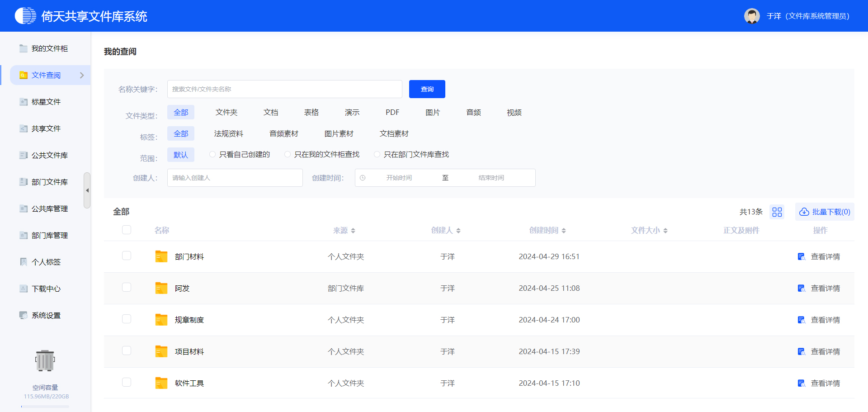Viewport: 868px width, 412px height.
Task: Click detail icon in 规章制度 row
Action: tap(802, 320)
